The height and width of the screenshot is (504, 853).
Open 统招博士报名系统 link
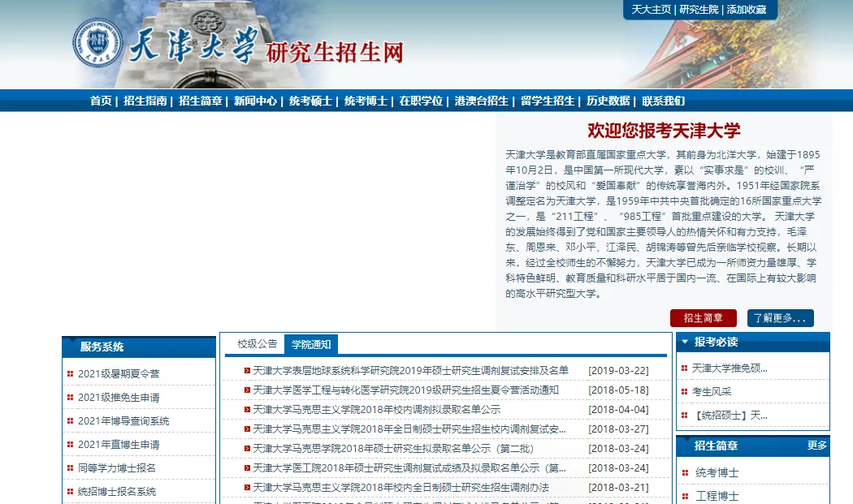[117, 492]
